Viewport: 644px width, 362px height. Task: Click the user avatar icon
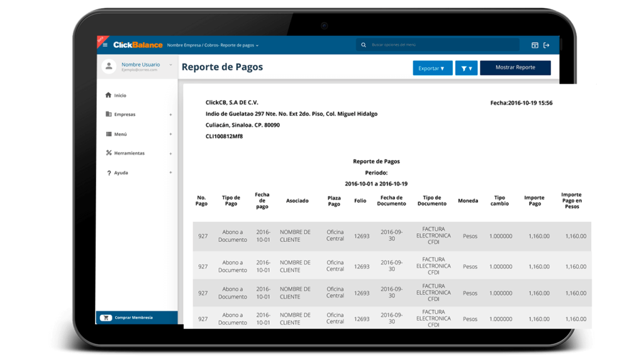click(109, 67)
